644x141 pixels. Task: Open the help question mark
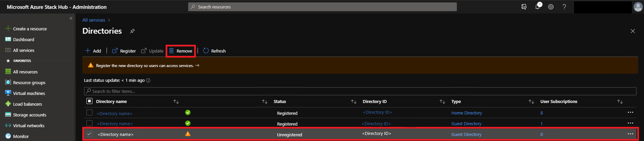click(564, 7)
